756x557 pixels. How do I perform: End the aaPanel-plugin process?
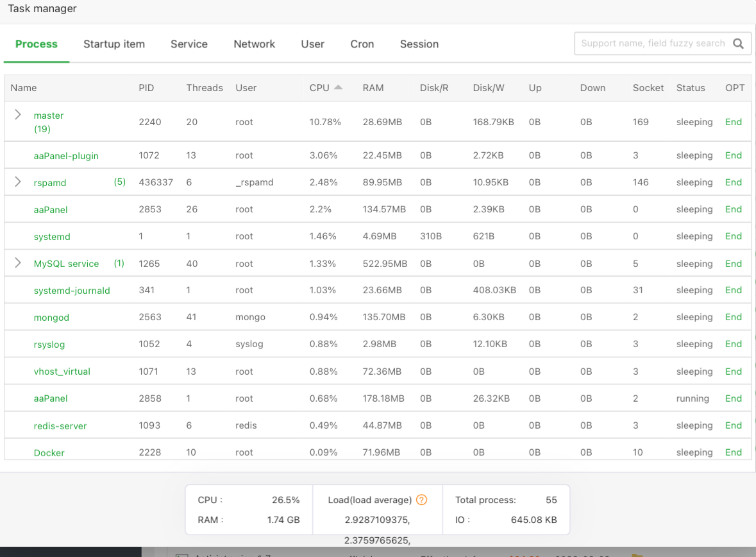[x=734, y=155]
